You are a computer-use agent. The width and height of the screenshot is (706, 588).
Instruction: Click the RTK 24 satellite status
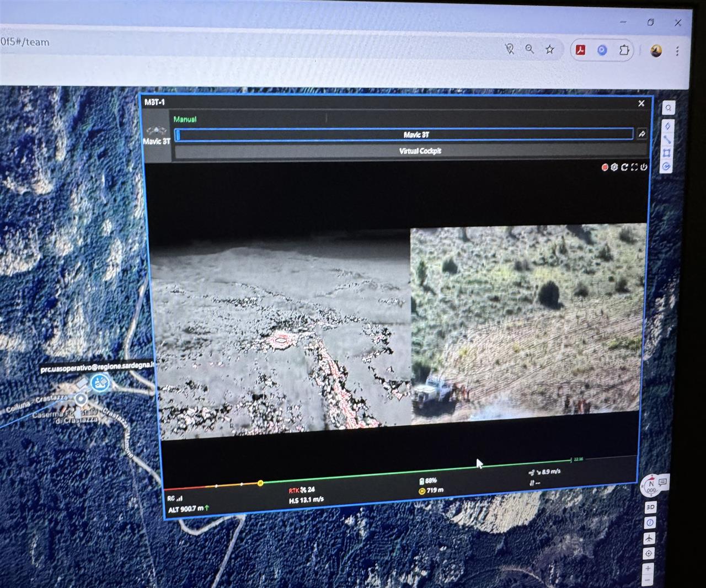(302, 490)
